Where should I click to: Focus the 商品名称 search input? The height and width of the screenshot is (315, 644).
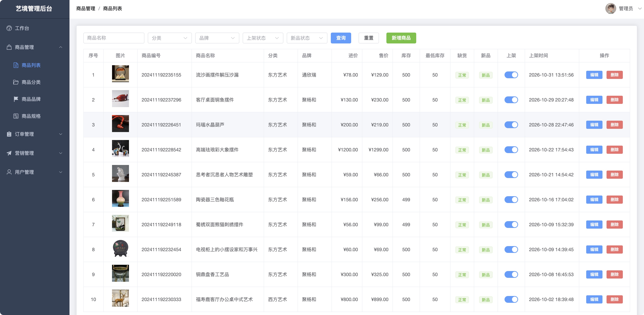pyautogui.click(x=114, y=38)
